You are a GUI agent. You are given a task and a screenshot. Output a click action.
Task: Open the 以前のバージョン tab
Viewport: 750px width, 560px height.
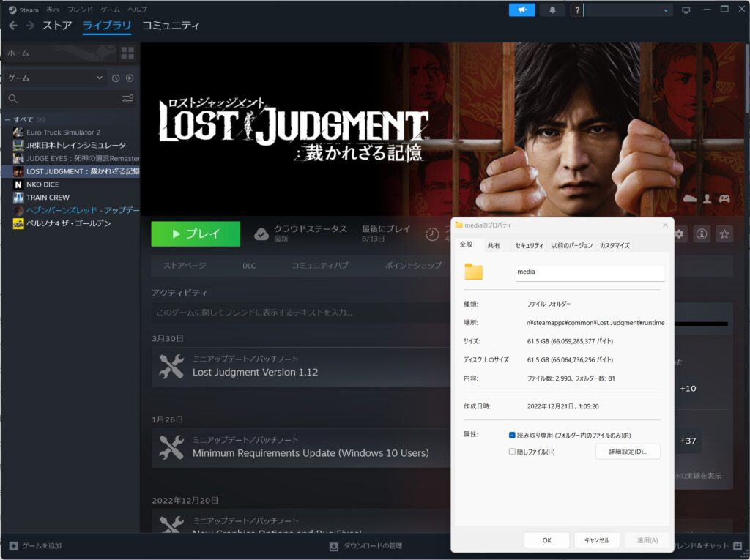point(571,245)
